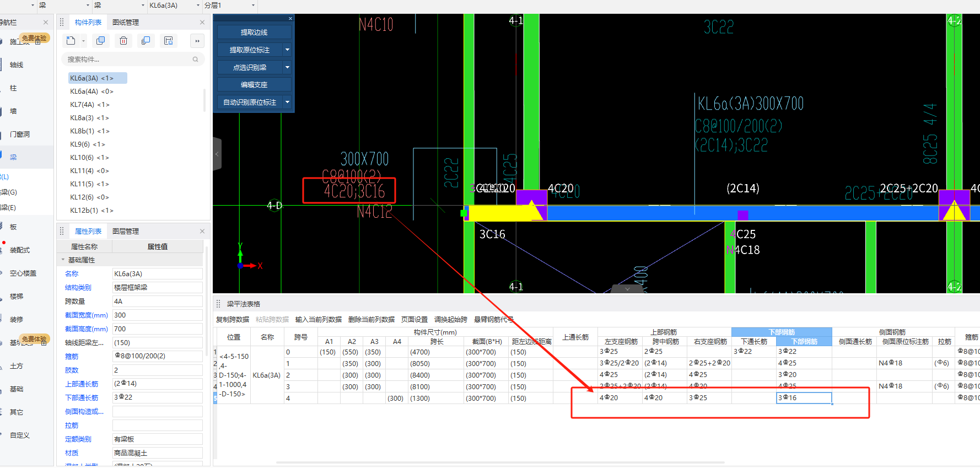Switch to 构件列表 tab

(88, 23)
